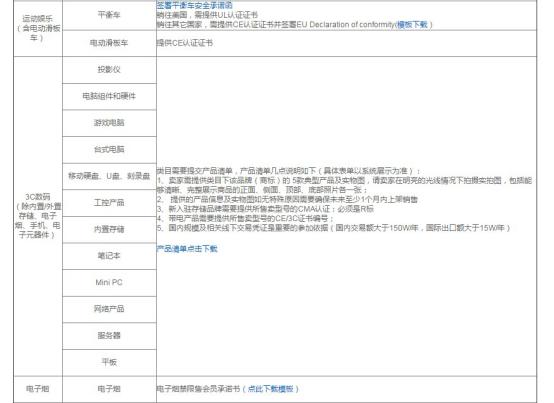Click the 网络产品 cell
This screenshot has width=554, height=403.
[109, 309]
